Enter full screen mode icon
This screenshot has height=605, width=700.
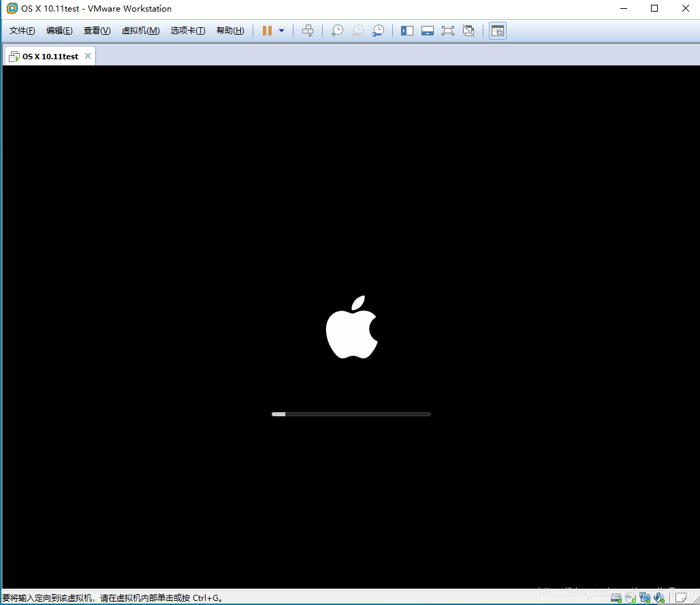tap(448, 31)
